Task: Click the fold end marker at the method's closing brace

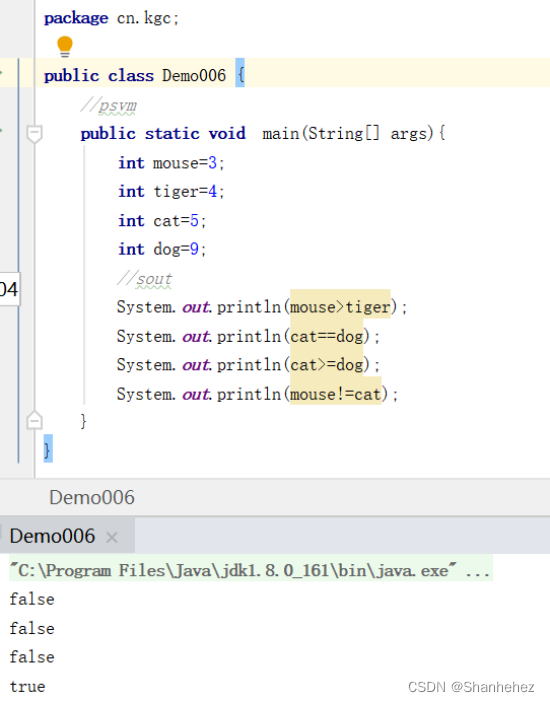Action: [34, 420]
